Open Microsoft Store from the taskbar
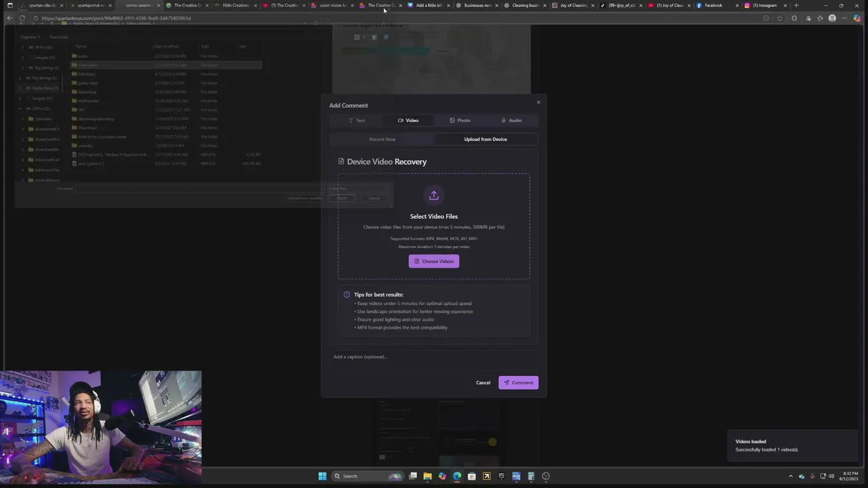868x488 pixels. 472,476
